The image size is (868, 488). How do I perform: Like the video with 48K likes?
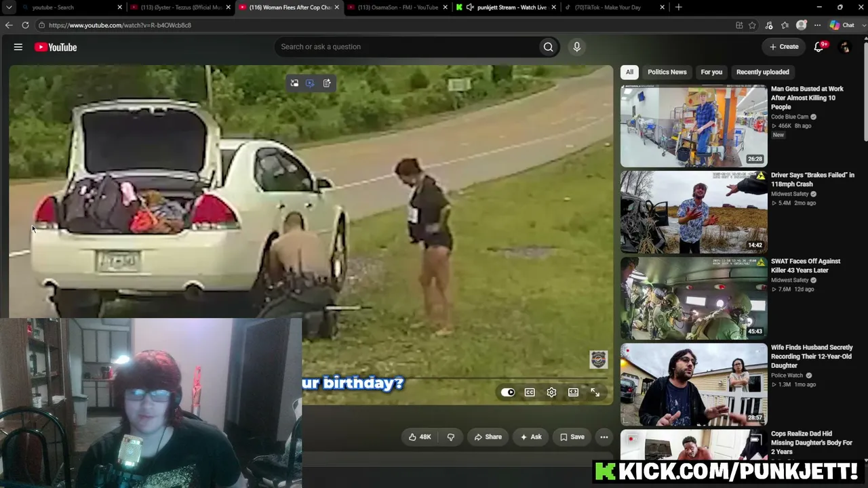pyautogui.click(x=420, y=437)
